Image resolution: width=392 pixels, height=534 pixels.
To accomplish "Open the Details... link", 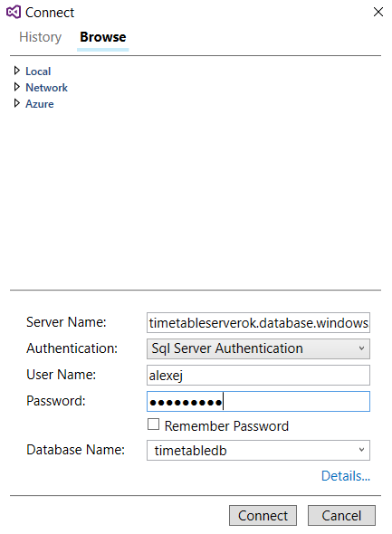I will click(345, 476).
